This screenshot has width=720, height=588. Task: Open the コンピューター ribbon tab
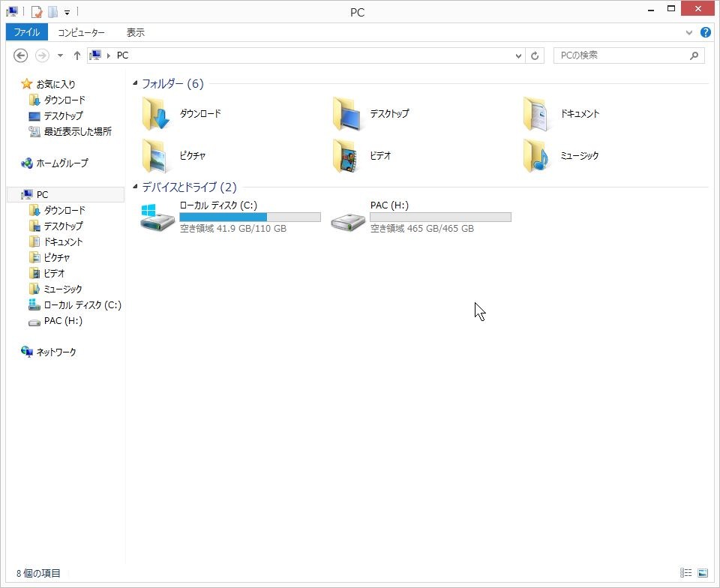[x=81, y=32]
